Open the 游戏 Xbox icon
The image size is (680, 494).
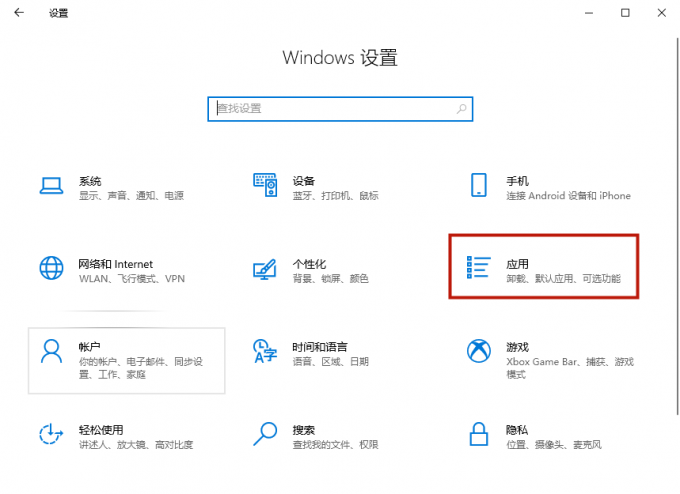click(x=479, y=351)
